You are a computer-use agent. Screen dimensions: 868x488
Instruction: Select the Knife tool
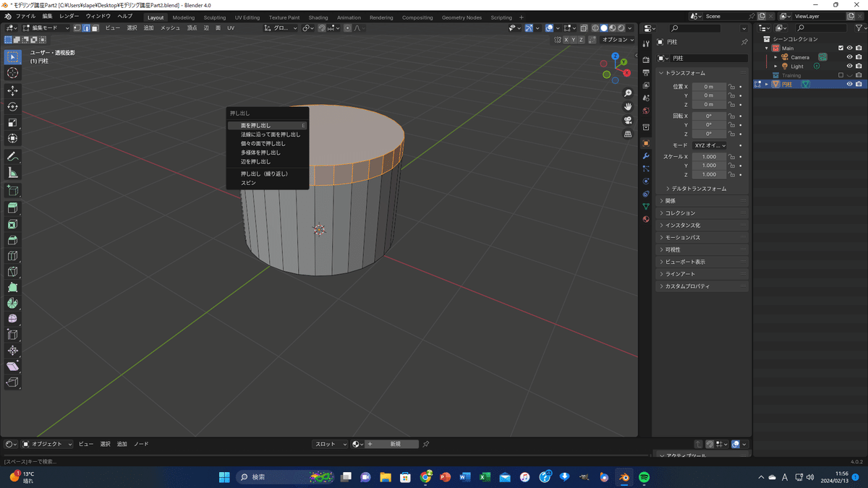pos(13,272)
